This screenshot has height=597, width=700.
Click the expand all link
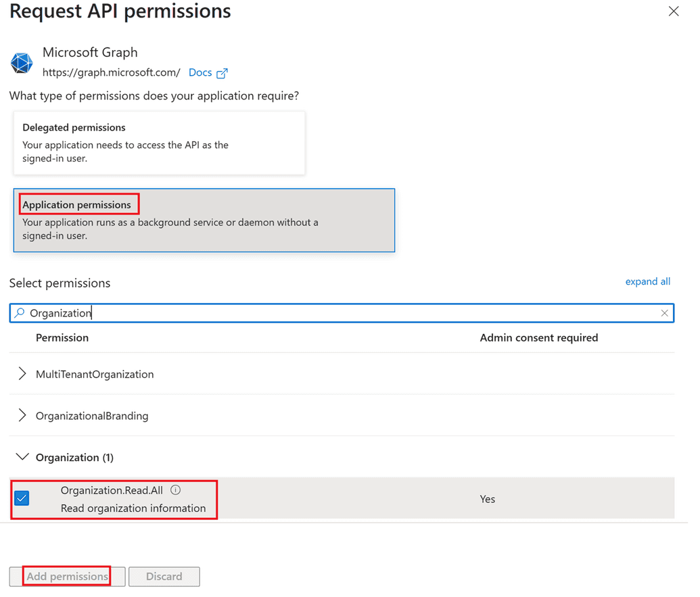pyautogui.click(x=647, y=281)
